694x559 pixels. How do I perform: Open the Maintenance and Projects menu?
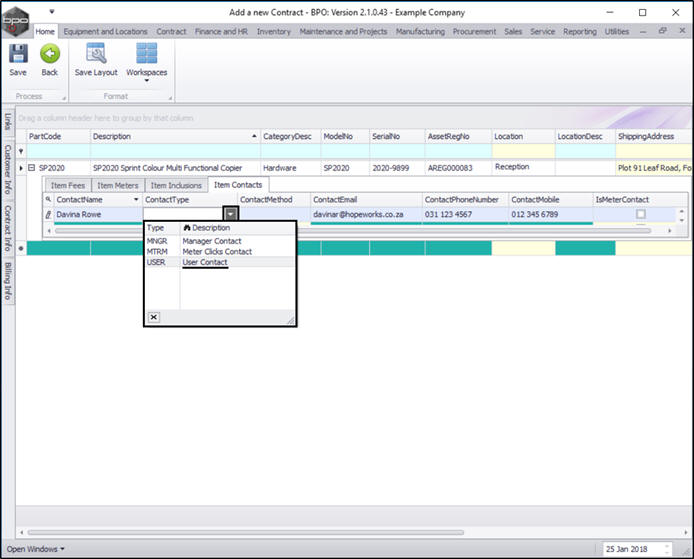[343, 31]
